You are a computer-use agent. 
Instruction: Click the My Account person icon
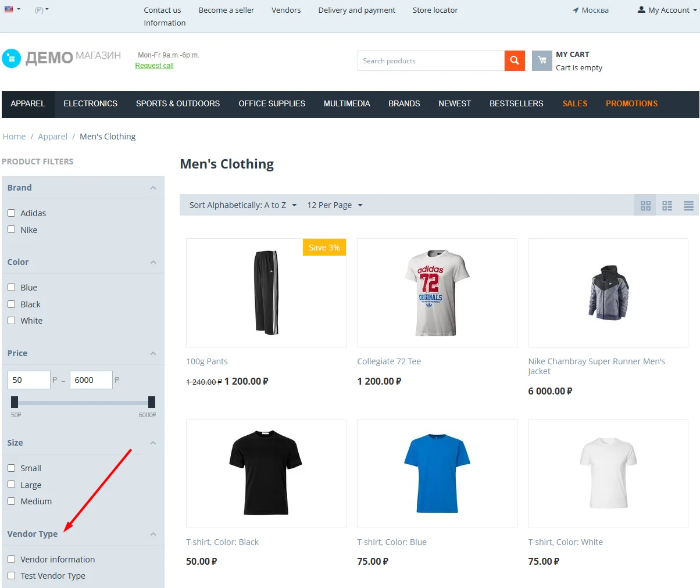[x=641, y=10]
